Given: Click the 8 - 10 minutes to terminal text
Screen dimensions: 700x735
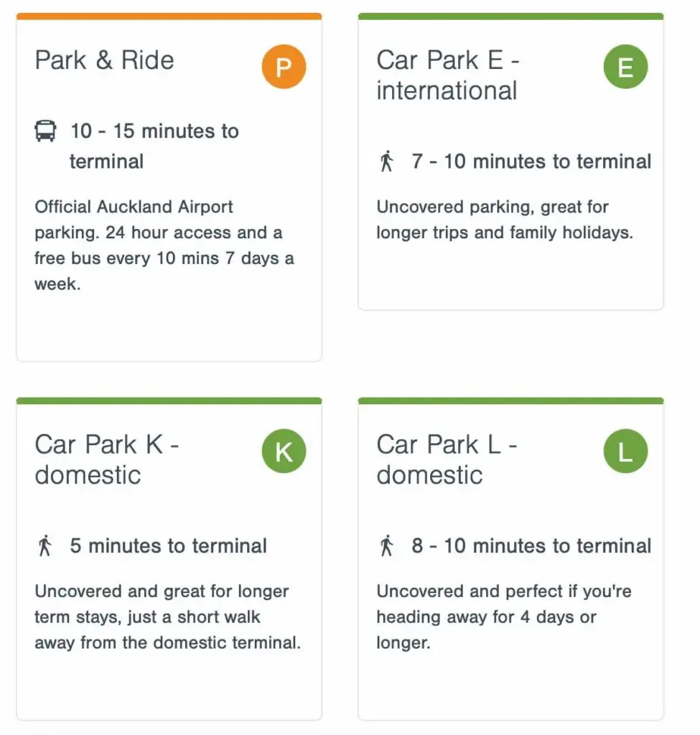Looking at the screenshot, I should pos(531,546).
